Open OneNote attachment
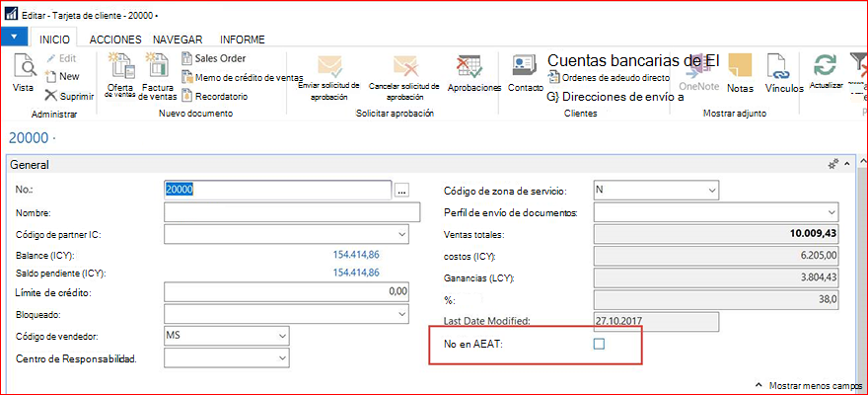This screenshot has height=395, width=868. coord(698,73)
